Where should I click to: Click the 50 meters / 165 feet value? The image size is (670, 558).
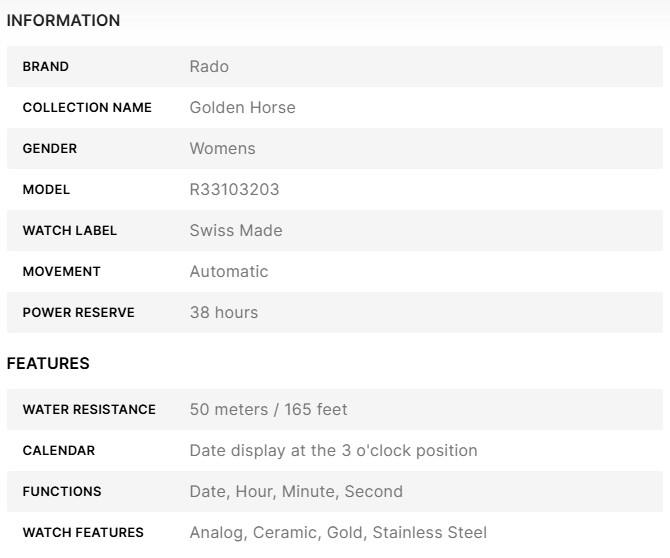[x=268, y=410]
